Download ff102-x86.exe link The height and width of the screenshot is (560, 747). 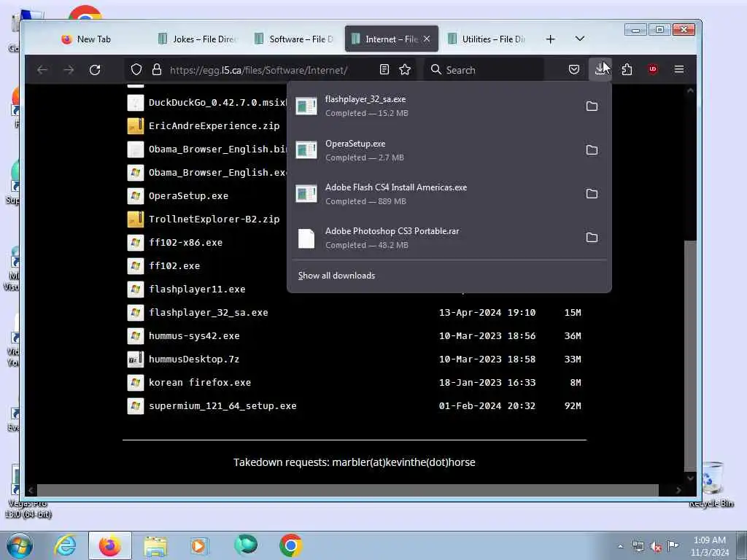coord(185,242)
